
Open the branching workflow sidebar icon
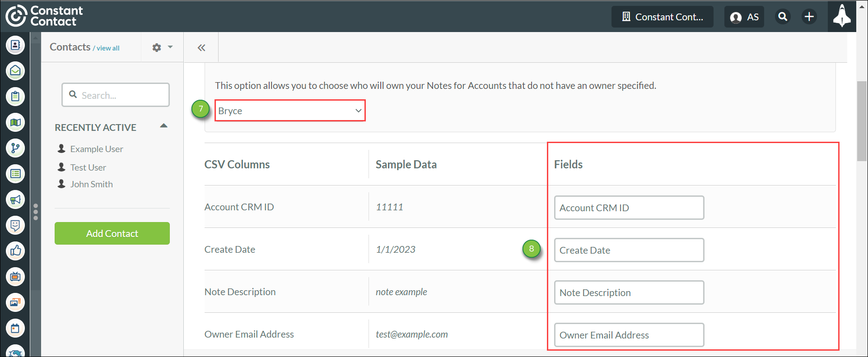[x=15, y=148]
